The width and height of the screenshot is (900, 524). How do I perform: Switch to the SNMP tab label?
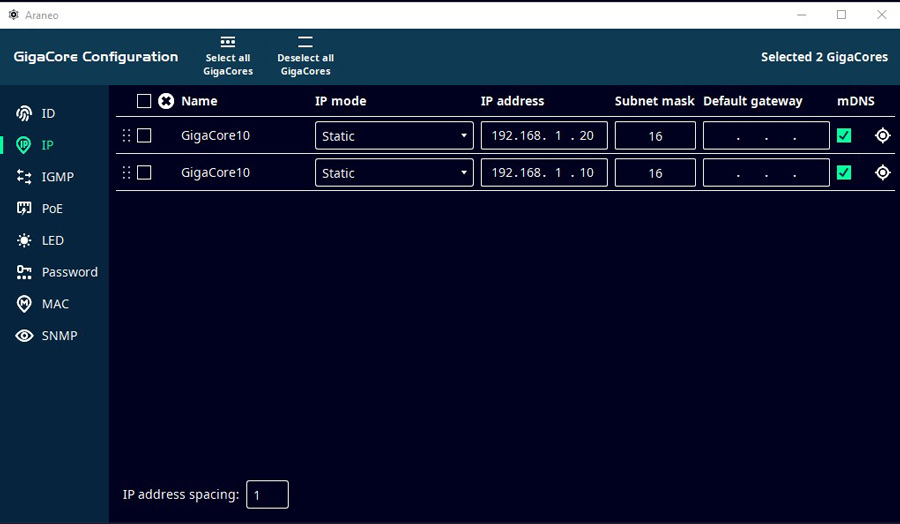[59, 336]
